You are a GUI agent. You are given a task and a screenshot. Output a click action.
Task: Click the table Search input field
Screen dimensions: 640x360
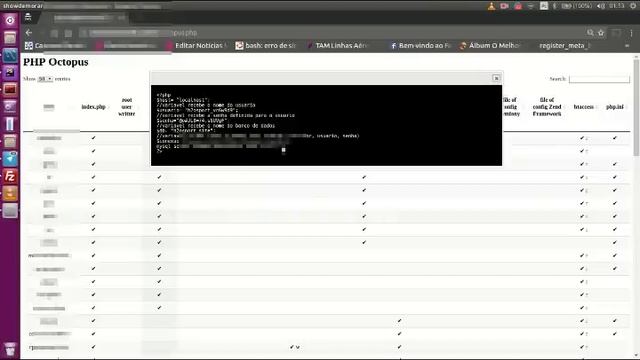pyautogui.click(x=599, y=79)
